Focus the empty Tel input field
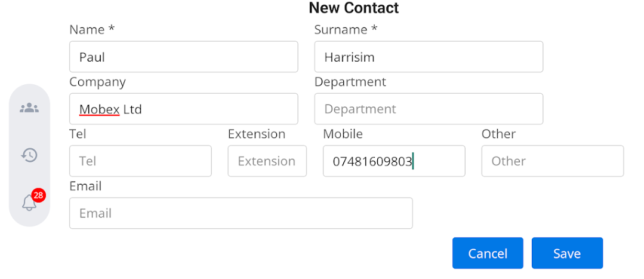The image size is (644, 279). tap(140, 161)
